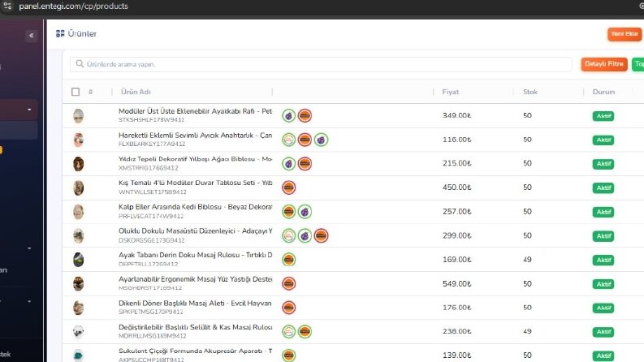This screenshot has height=362, width=644.
Task: Click Aktif status badge on Ayak Tabanı row
Action: [x=603, y=261]
